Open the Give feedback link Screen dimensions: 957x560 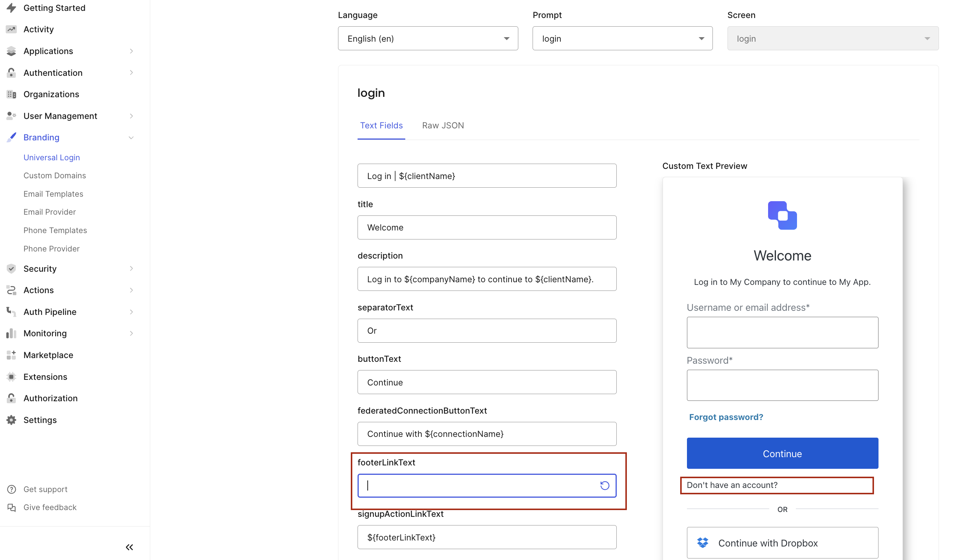(x=50, y=507)
